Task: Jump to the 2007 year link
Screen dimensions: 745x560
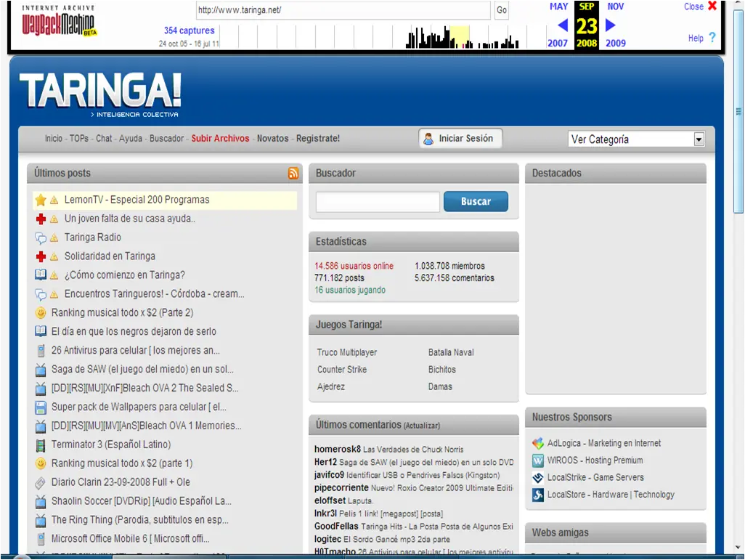Action: pyautogui.click(x=558, y=44)
